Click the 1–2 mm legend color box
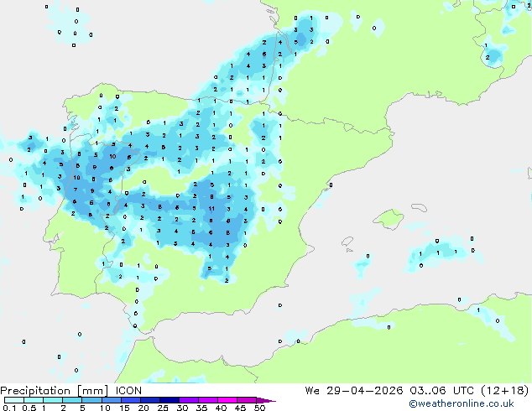This screenshot has height=411, width=532. 53,400
